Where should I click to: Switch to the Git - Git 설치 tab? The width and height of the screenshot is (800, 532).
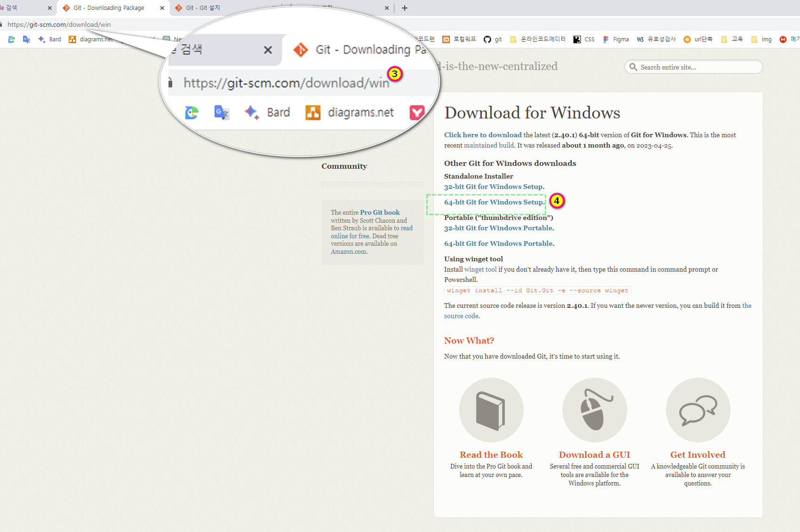click(203, 8)
